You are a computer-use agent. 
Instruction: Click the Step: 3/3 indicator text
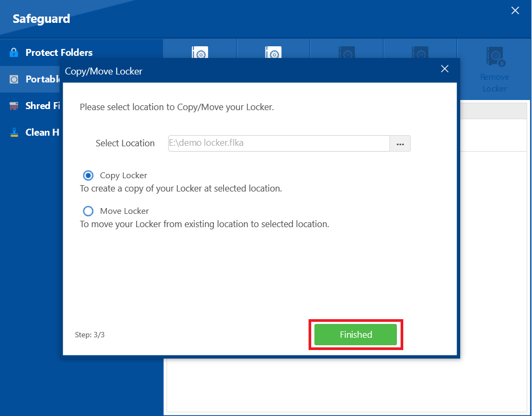tap(89, 335)
